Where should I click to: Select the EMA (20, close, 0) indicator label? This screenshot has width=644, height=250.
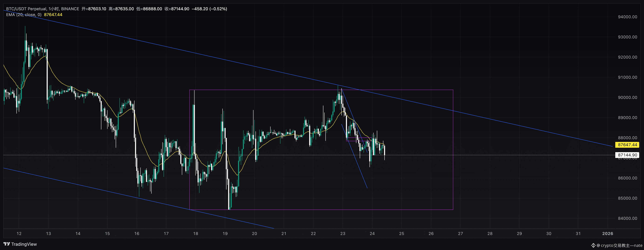[24, 15]
